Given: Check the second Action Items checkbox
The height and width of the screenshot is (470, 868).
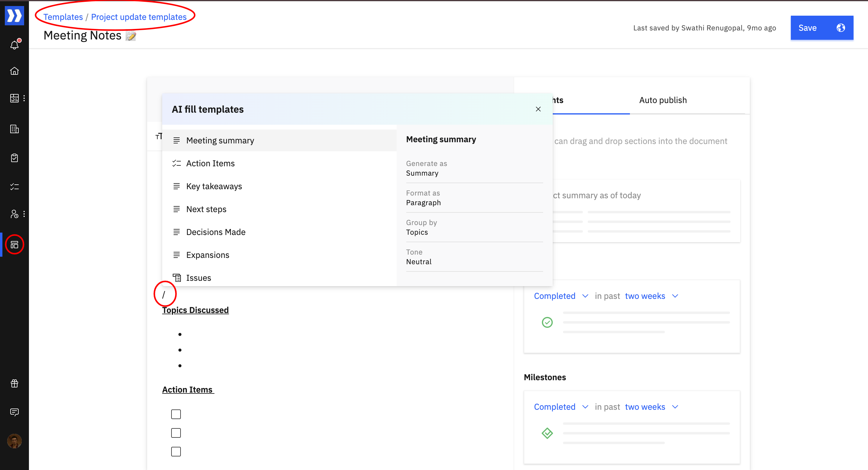Looking at the screenshot, I should click(176, 433).
